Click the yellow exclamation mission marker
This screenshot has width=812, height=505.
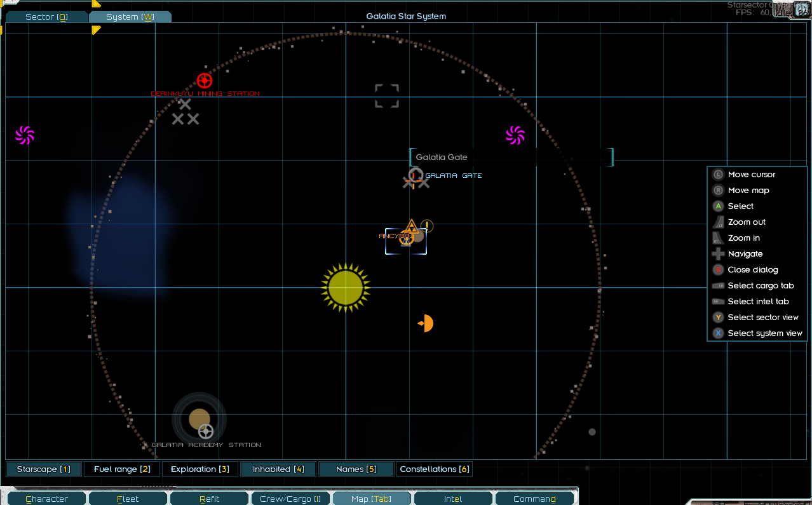coord(427,226)
